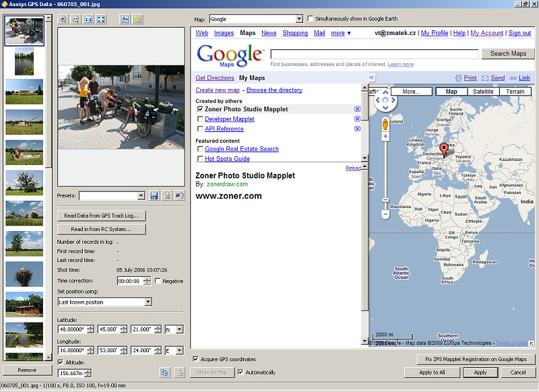Toggle Negative time correction

coord(158,281)
